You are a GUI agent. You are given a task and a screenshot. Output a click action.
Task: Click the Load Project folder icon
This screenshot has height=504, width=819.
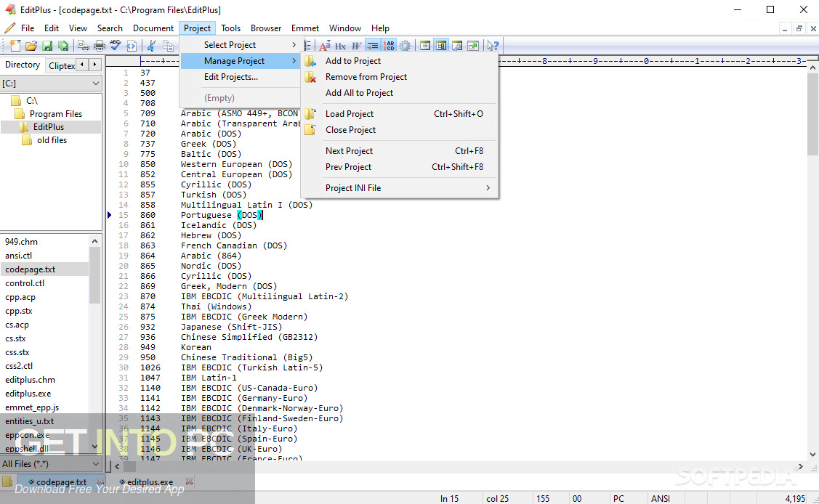[310, 114]
